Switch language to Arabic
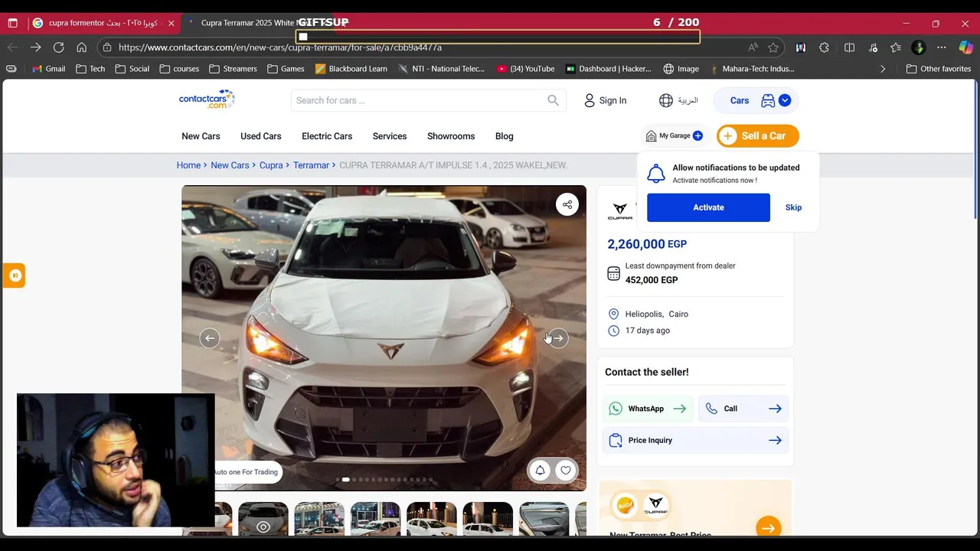 (x=688, y=100)
